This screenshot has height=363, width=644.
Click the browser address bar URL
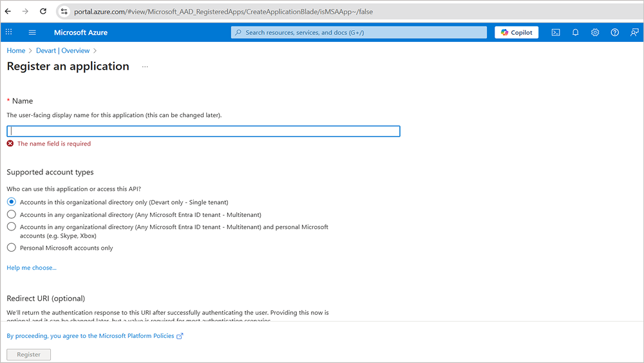tap(223, 12)
